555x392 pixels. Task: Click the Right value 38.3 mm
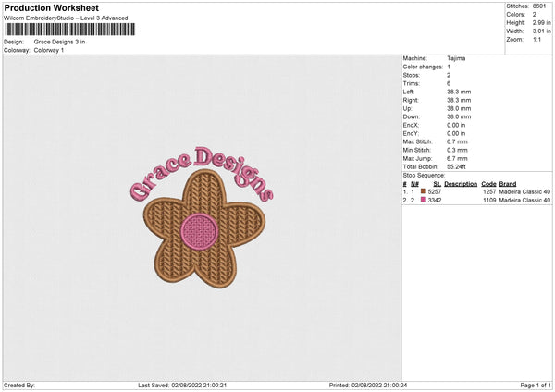[x=459, y=100]
